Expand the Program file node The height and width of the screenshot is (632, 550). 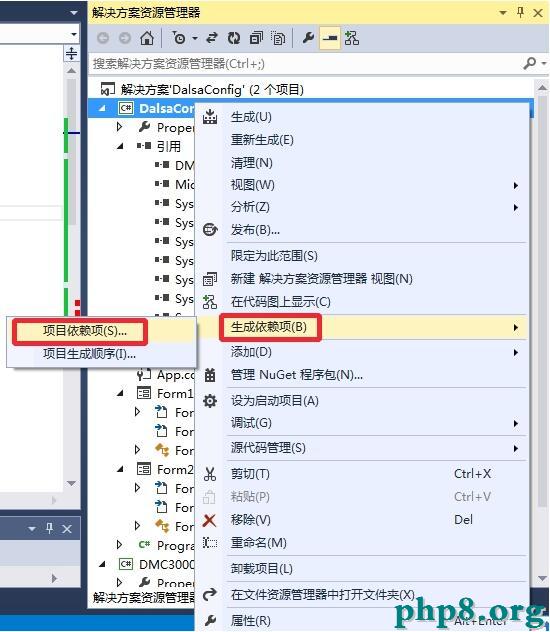coord(120,545)
